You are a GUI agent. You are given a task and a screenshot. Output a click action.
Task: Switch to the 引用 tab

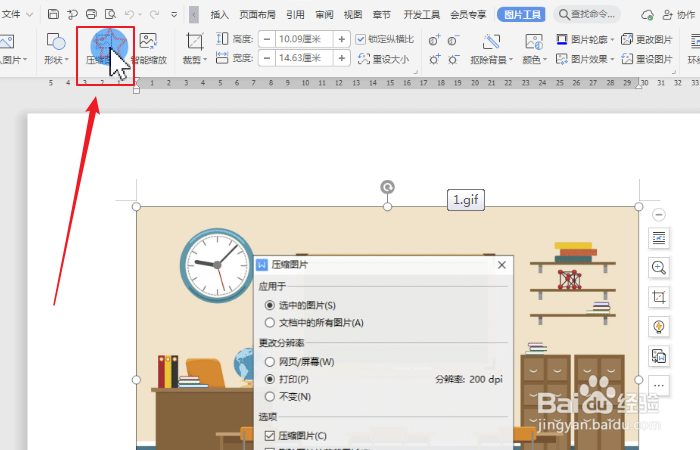coord(295,15)
